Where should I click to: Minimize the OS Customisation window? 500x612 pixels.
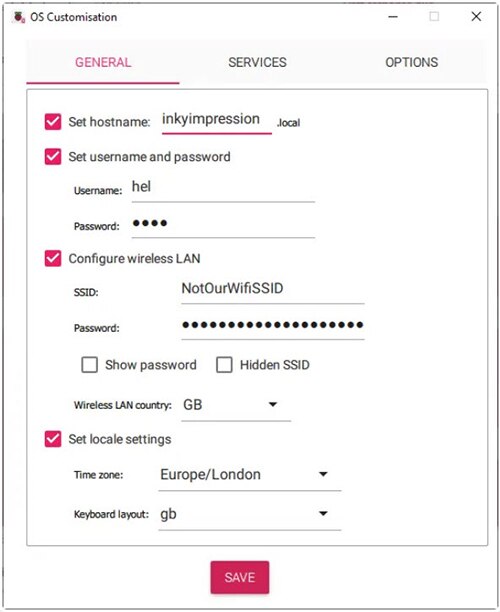(393, 17)
